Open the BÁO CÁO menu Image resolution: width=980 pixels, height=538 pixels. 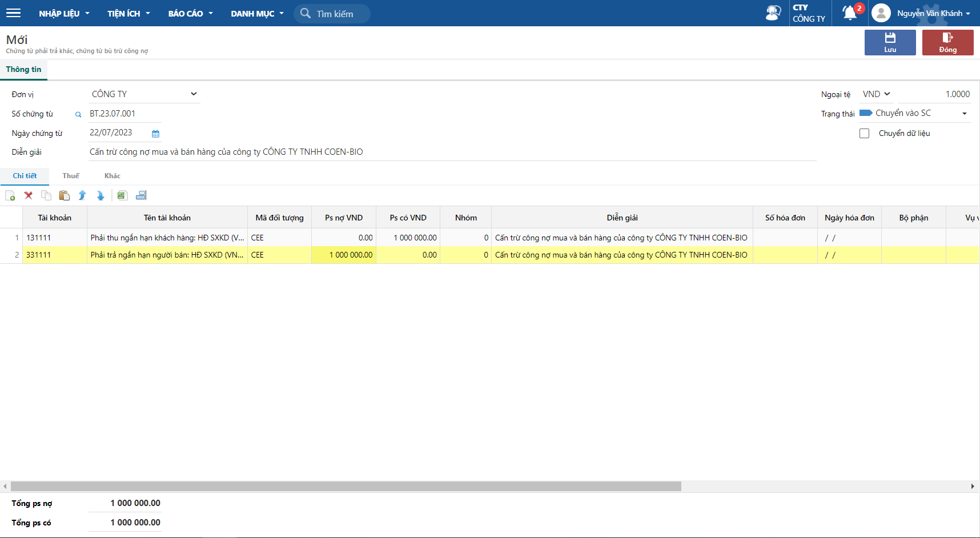(x=190, y=13)
